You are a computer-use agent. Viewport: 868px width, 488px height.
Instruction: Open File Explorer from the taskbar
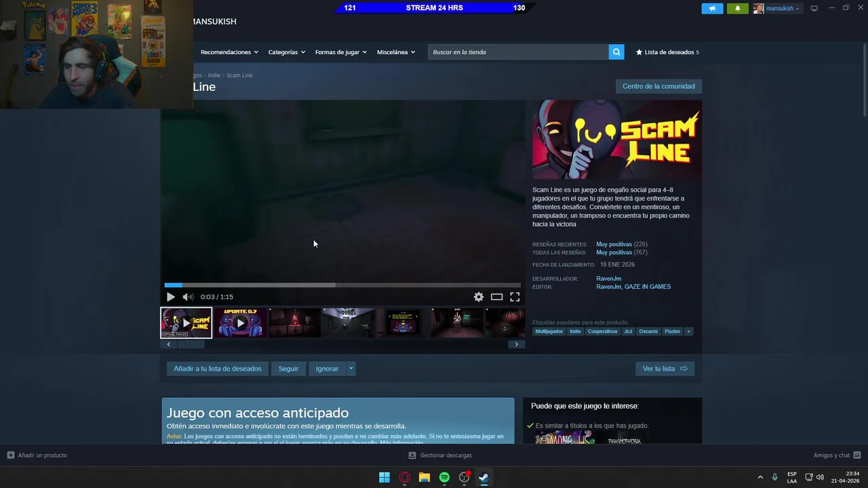pos(425,477)
